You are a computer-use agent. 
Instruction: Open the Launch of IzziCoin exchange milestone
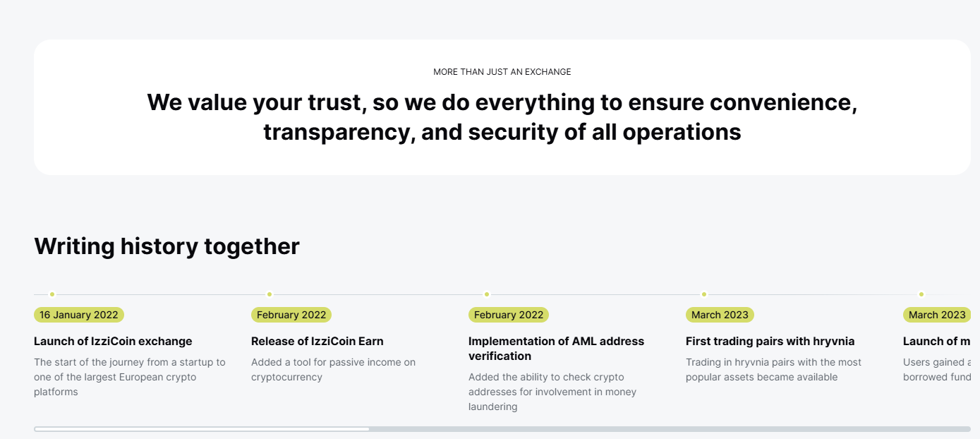point(113,341)
